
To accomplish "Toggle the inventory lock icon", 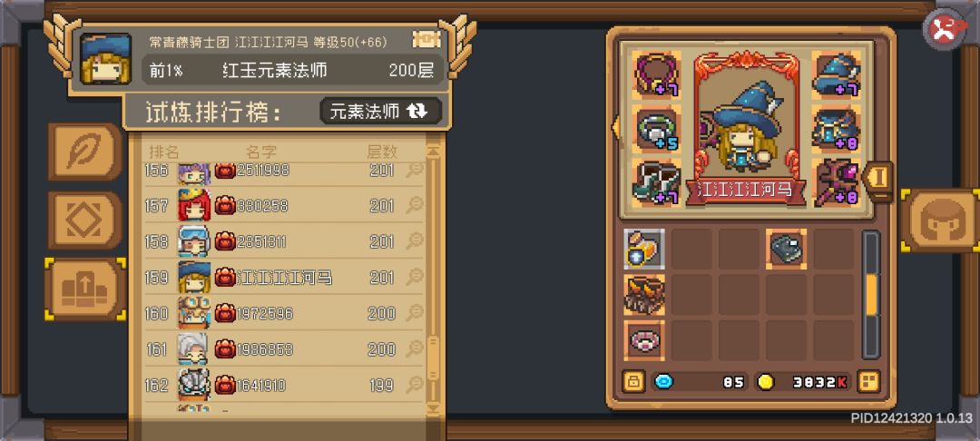I will click(x=633, y=381).
